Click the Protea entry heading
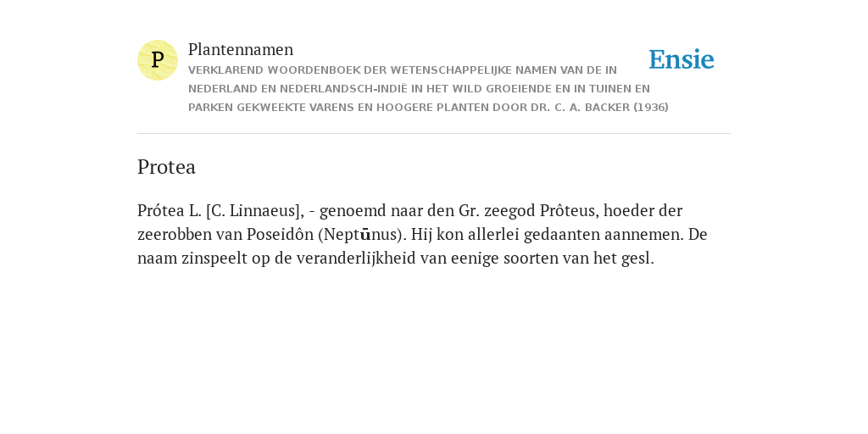 tap(167, 167)
